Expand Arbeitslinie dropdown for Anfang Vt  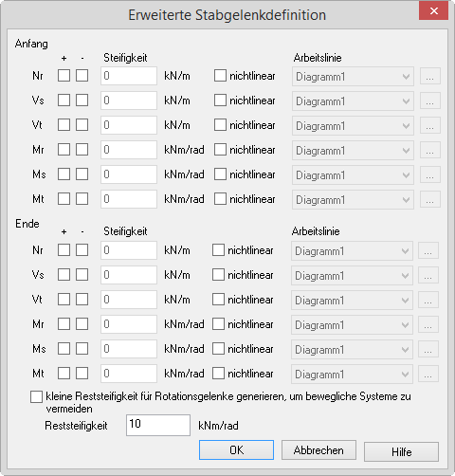(353, 125)
